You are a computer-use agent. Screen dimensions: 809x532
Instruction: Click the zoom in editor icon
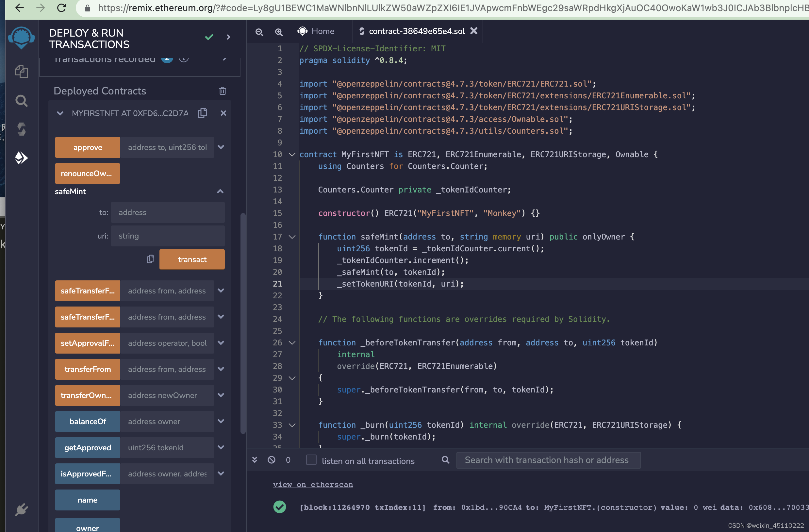click(x=279, y=32)
